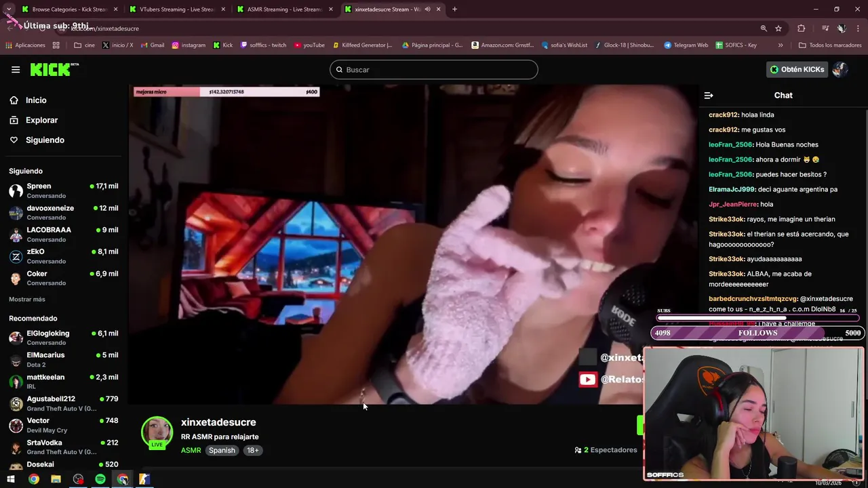This screenshot has width=868, height=488.
Task: Open the browser extensions puzzle icon
Action: [801, 28]
